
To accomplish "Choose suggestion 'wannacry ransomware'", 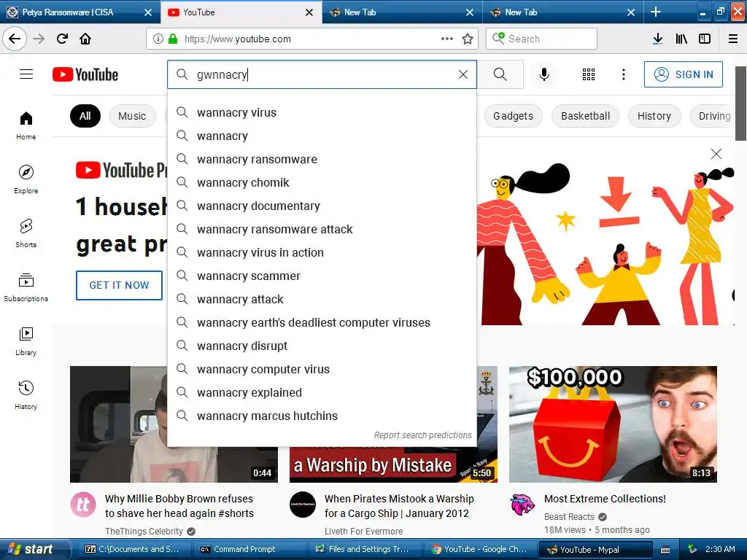I will point(322,160).
